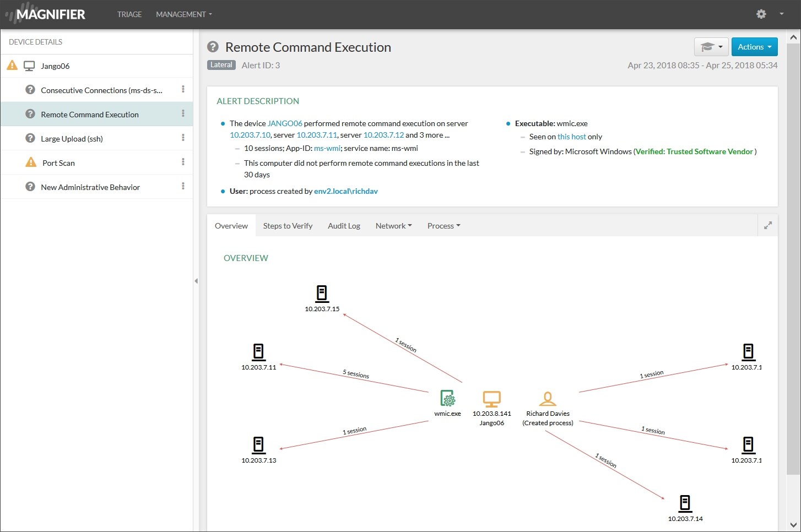
Task: Open the JANGO06 device link
Action: click(x=285, y=123)
